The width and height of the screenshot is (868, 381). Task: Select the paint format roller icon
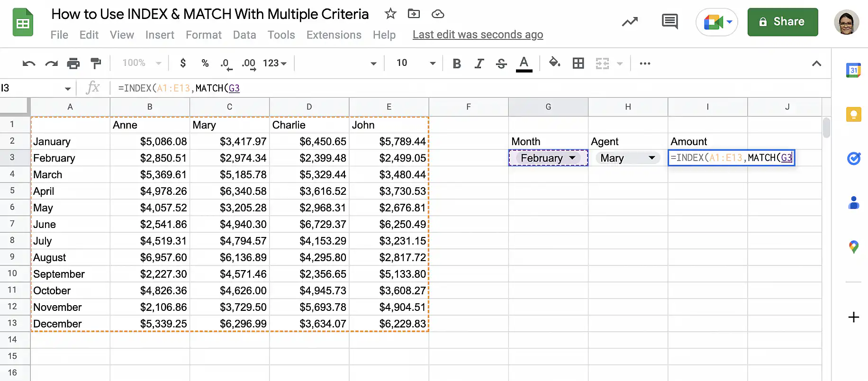[96, 63]
